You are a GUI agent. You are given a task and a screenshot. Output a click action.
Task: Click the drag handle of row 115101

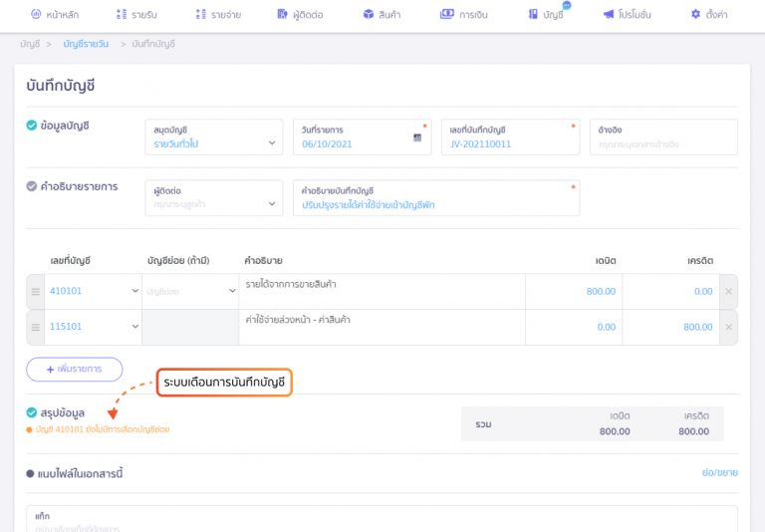click(36, 327)
